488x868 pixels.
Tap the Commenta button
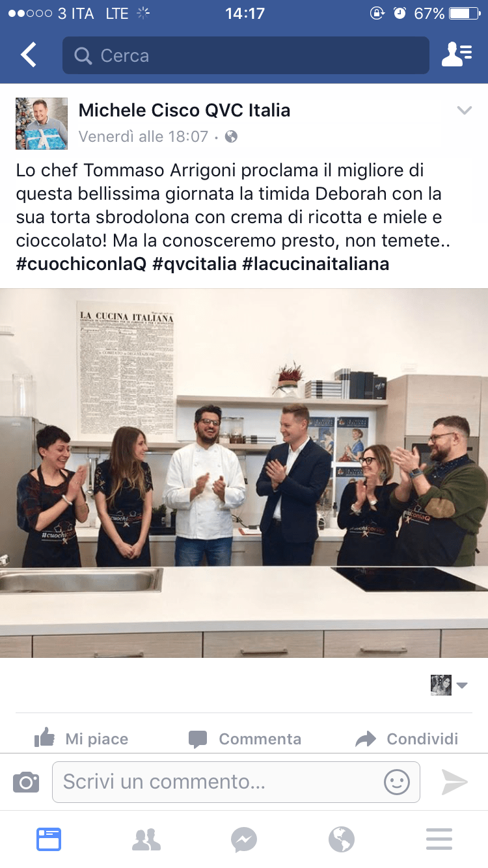pyautogui.click(x=245, y=739)
